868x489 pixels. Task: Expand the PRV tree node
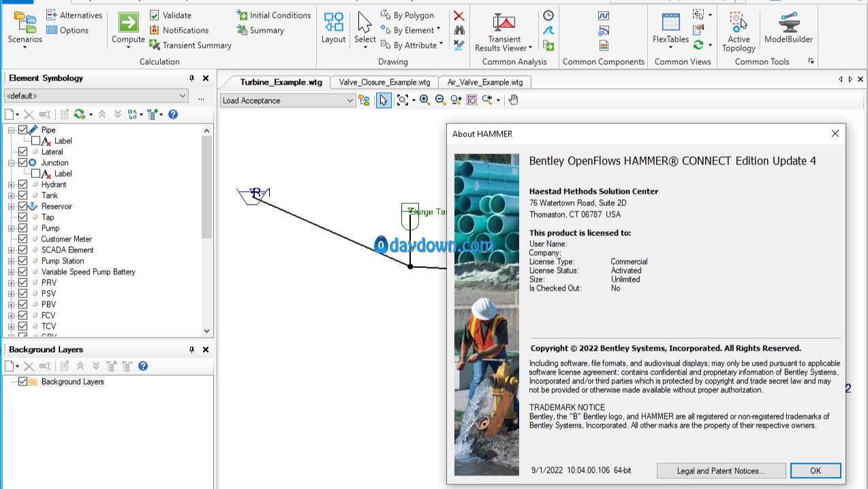tap(11, 282)
